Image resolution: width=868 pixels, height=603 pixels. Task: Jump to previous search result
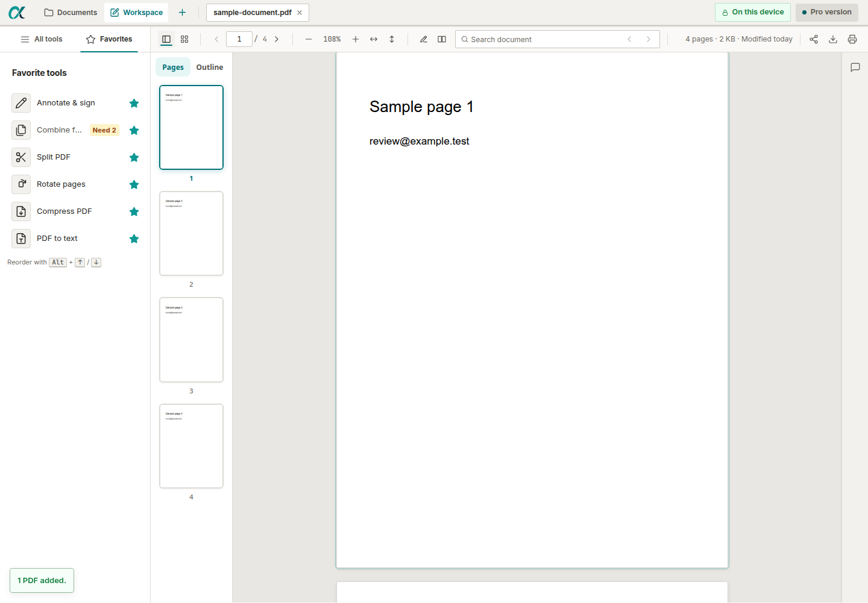629,39
